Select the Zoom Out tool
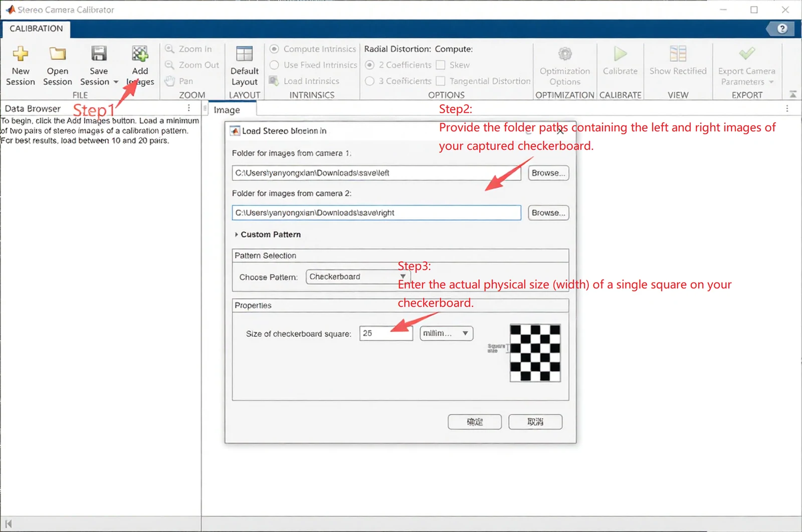Image resolution: width=802 pixels, height=532 pixels. pyautogui.click(x=192, y=65)
